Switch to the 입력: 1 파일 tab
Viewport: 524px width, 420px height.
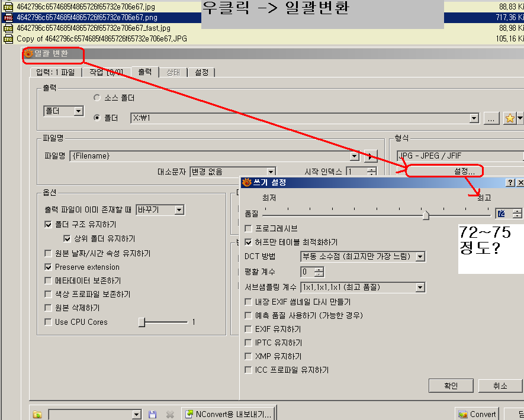tap(56, 72)
